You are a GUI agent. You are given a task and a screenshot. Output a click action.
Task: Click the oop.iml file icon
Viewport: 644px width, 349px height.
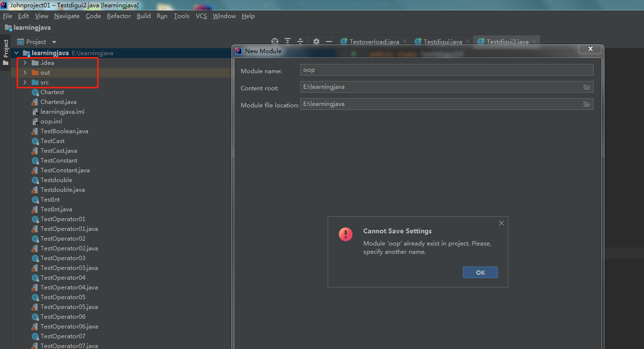click(x=35, y=122)
